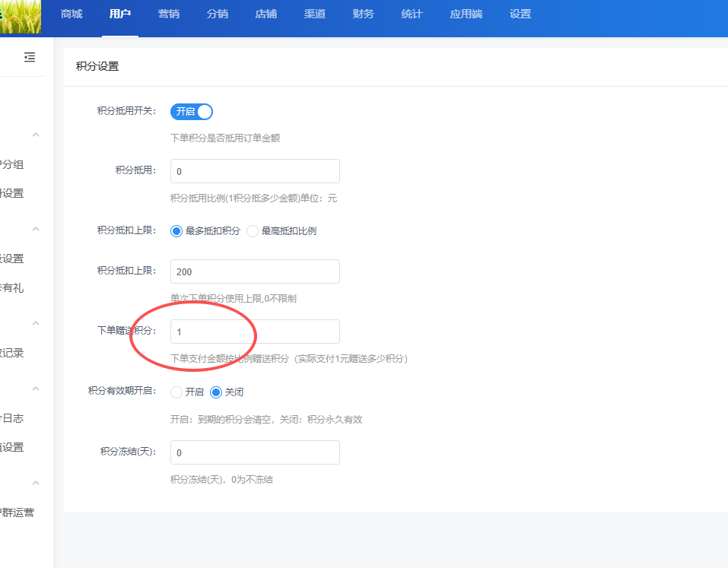
Task: Click the 下单赠送积分 input field
Action: 255,332
